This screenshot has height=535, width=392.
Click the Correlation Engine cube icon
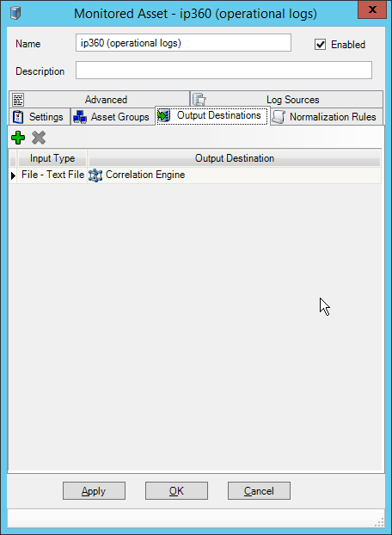(x=95, y=175)
